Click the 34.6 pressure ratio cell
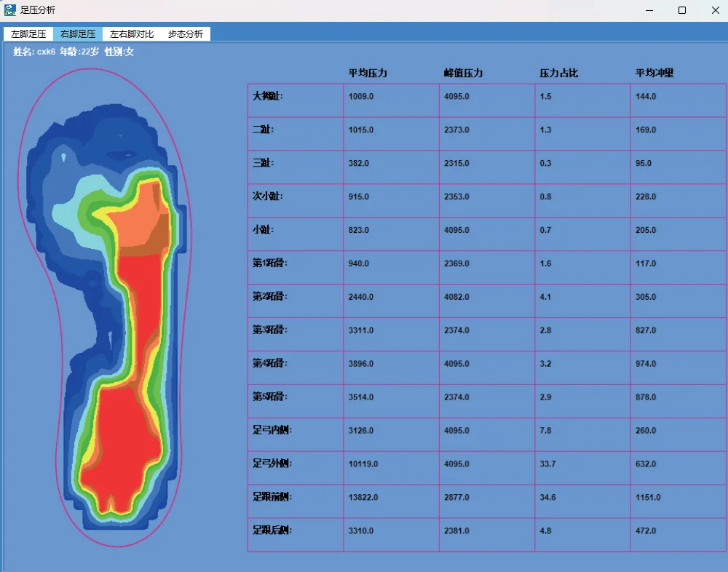The image size is (728, 572). [546, 497]
